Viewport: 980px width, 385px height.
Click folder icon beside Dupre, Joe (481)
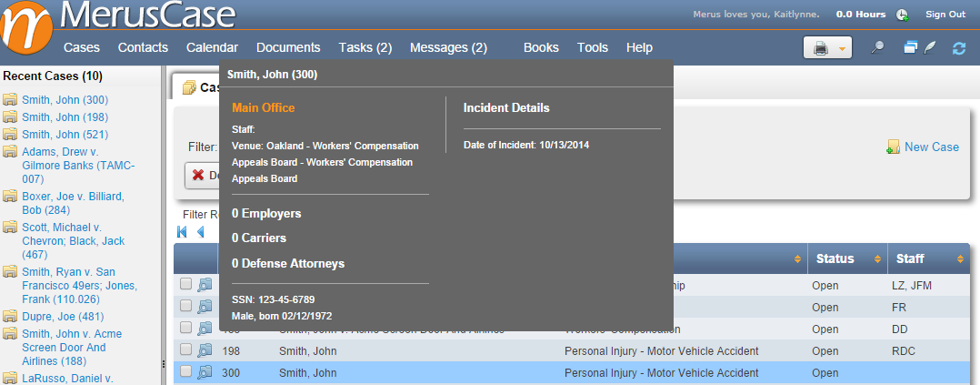coord(10,317)
